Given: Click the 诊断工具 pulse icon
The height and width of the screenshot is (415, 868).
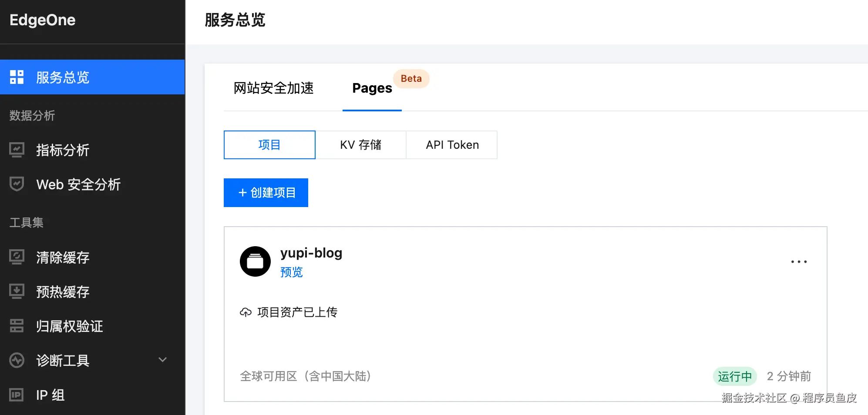Looking at the screenshot, I should (x=17, y=360).
